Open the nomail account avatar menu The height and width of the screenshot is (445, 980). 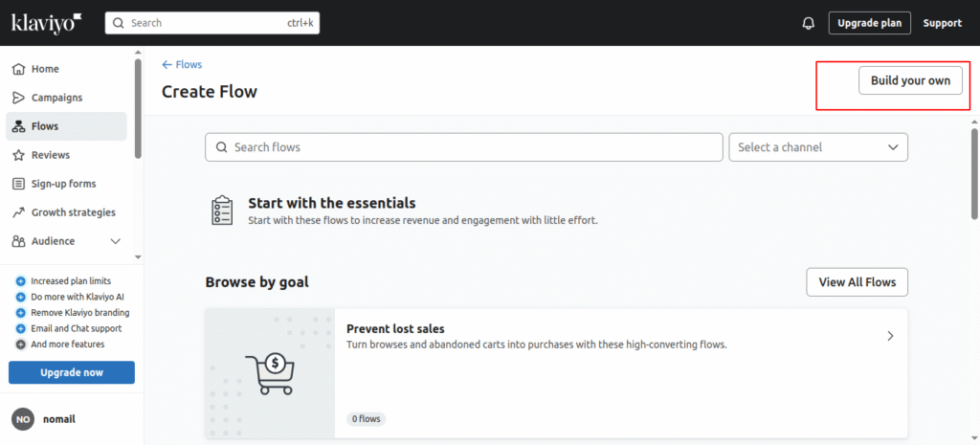(x=23, y=419)
